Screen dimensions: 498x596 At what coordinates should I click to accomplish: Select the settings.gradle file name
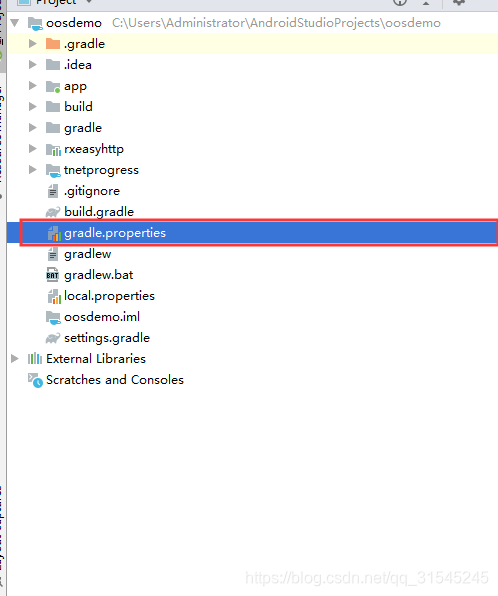(107, 338)
